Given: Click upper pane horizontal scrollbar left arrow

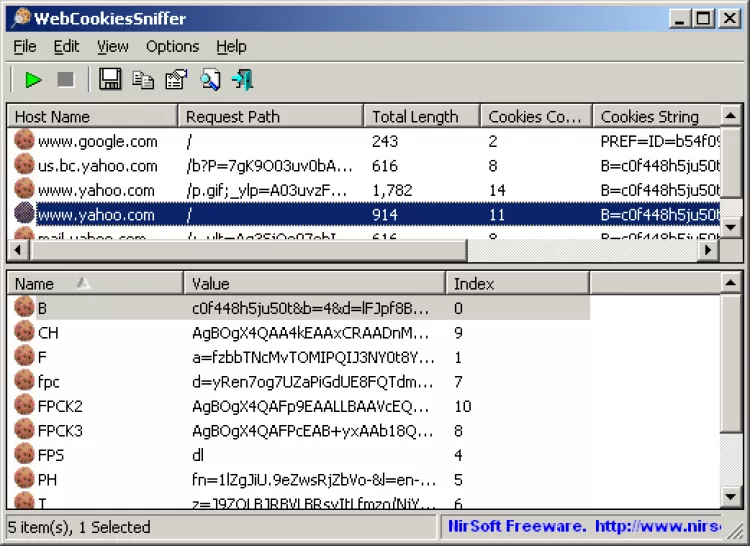Looking at the screenshot, I should click(x=18, y=250).
